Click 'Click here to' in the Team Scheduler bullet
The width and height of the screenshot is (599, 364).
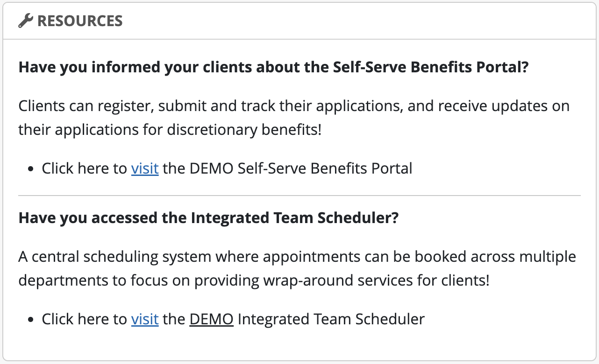click(84, 319)
